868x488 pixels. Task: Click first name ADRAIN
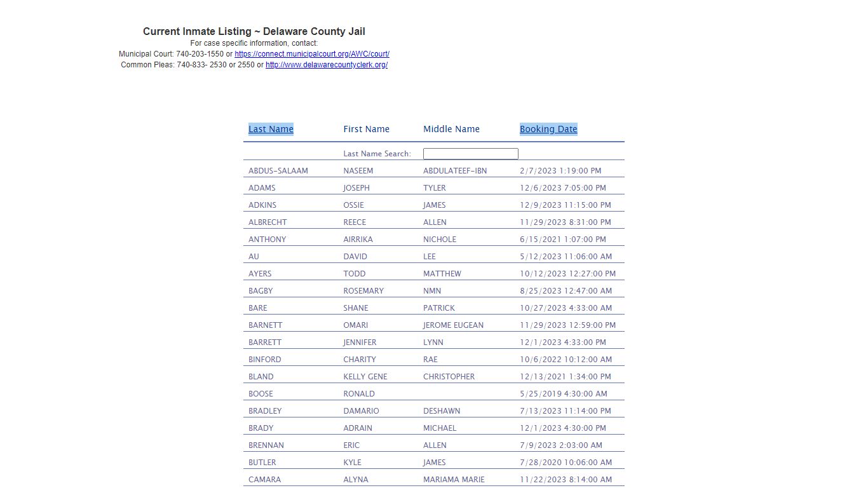[x=358, y=428]
